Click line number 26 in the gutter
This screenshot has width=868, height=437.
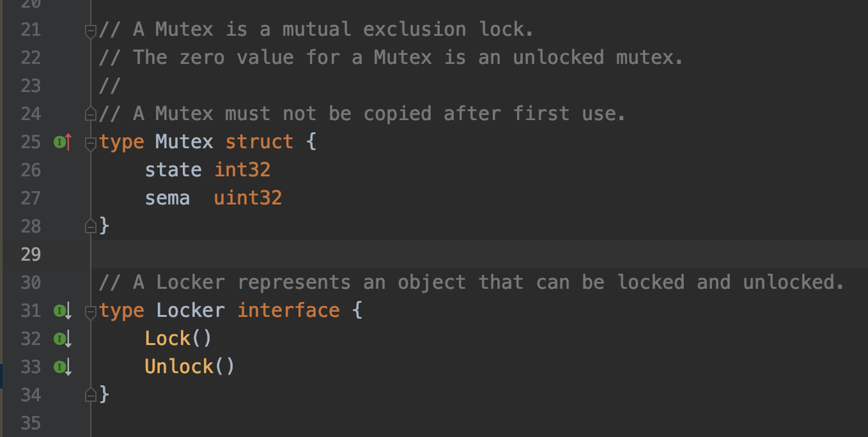(x=31, y=170)
